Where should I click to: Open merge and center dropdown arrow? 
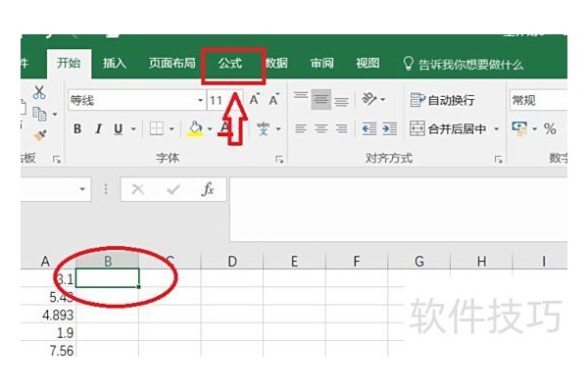point(497,128)
